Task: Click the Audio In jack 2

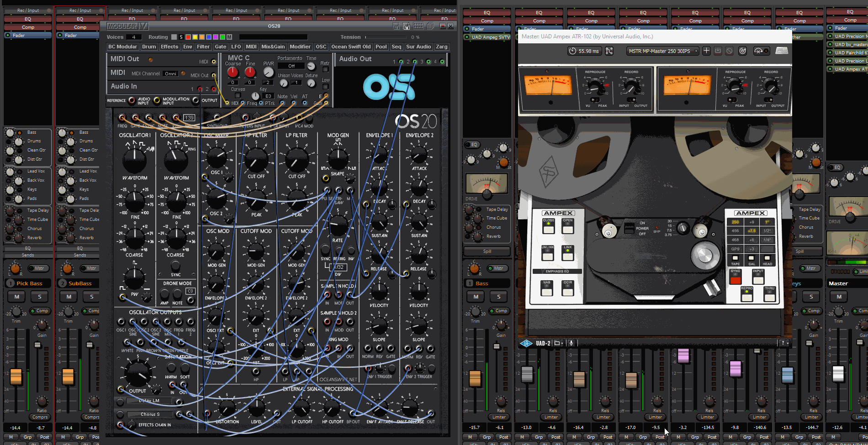Action: 214,89
